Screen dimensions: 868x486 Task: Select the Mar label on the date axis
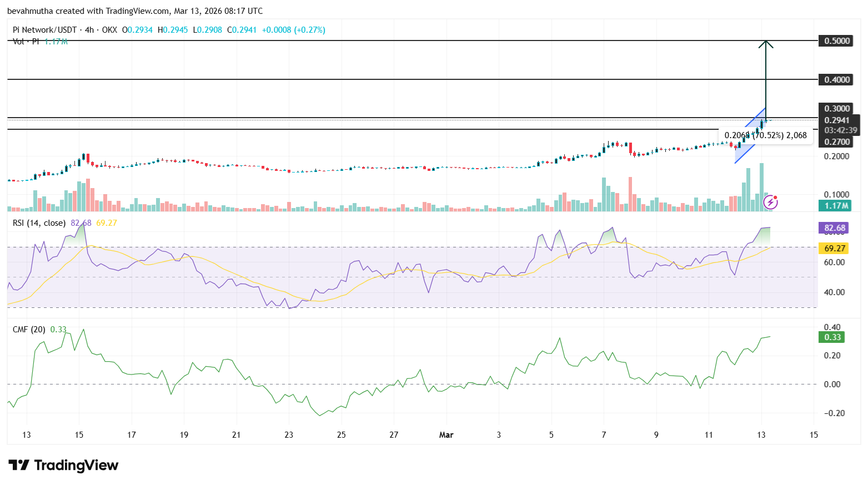tap(446, 435)
